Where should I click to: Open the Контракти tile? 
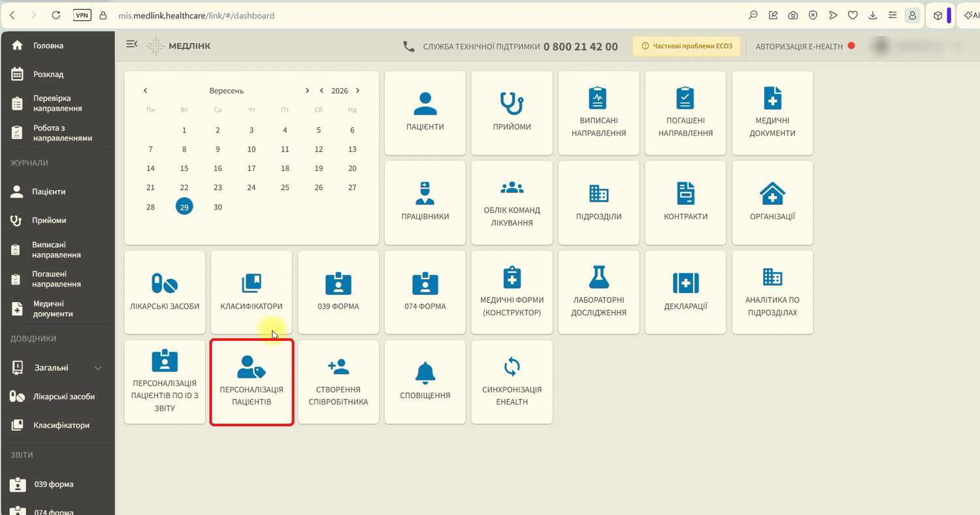pyautogui.click(x=685, y=203)
